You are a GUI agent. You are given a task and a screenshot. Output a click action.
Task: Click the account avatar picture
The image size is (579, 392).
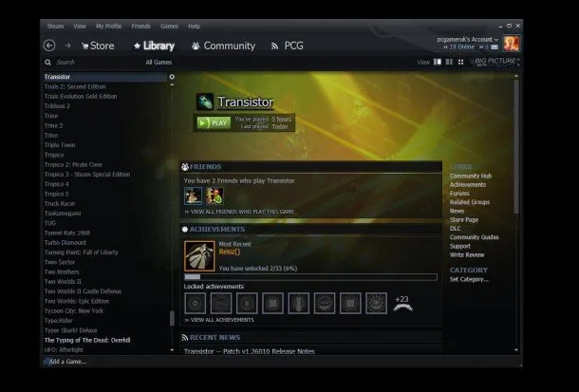click(x=512, y=44)
